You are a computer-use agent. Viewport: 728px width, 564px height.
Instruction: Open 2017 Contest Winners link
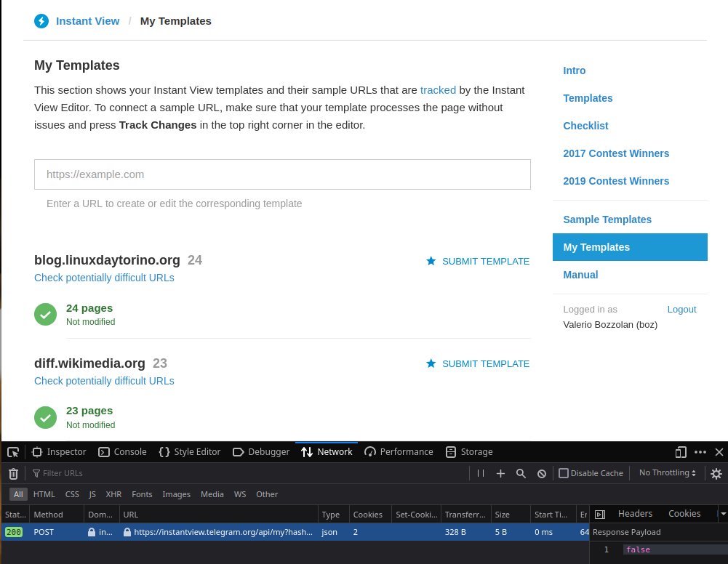616,153
